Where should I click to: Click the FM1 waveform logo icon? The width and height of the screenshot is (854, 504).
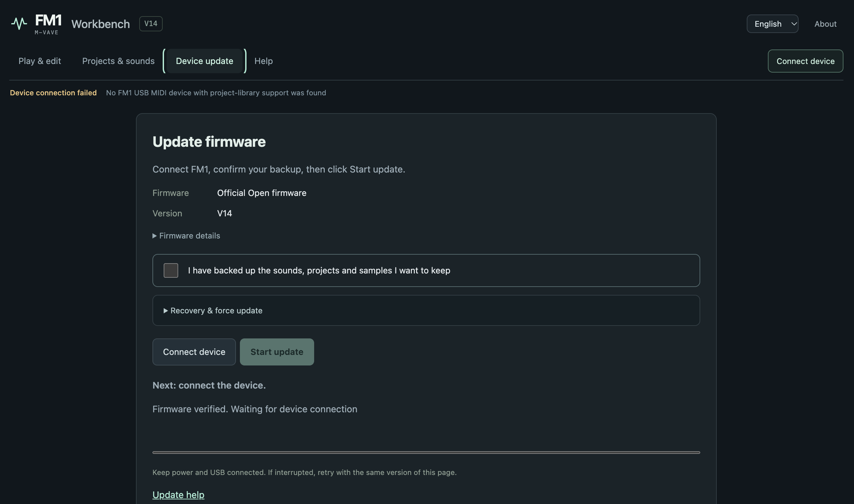click(19, 23)
